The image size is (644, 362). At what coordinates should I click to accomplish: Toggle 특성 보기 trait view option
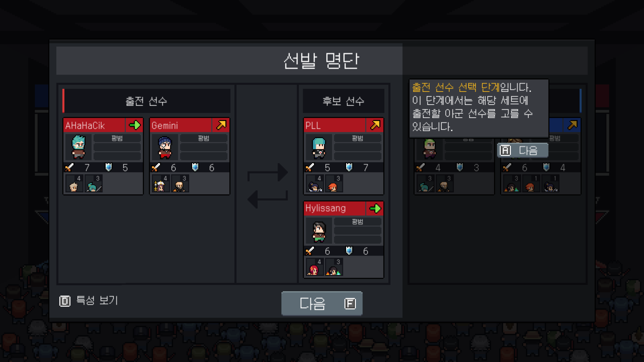89,300
